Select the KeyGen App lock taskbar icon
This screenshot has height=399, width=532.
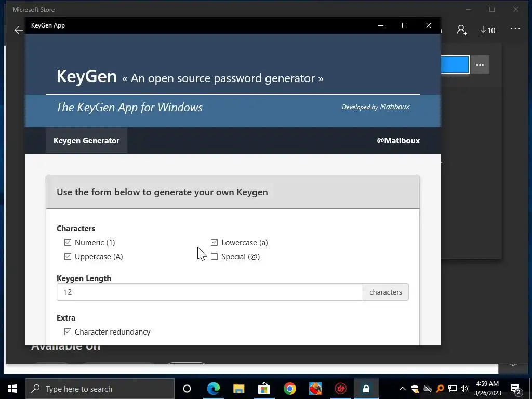(x=366, y=389)
